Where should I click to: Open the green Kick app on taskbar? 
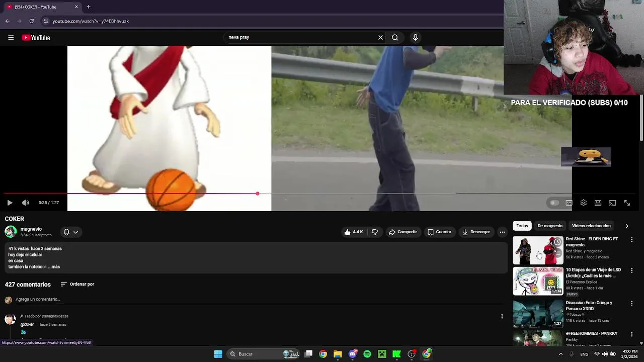[396, 354]
